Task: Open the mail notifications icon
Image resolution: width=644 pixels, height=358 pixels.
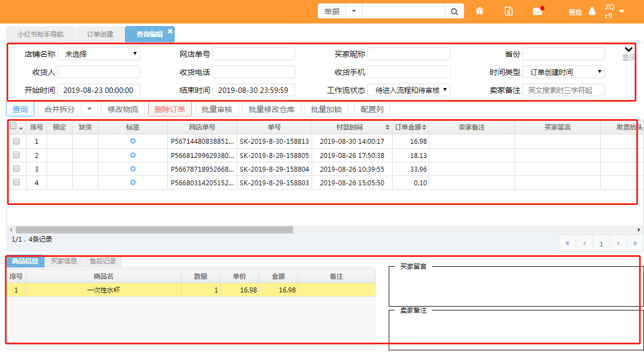Action: [538, 11]
